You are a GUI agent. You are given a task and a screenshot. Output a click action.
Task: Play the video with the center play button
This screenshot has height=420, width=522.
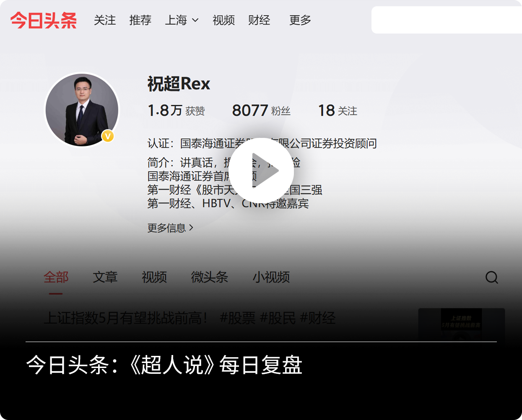[261, 171]
